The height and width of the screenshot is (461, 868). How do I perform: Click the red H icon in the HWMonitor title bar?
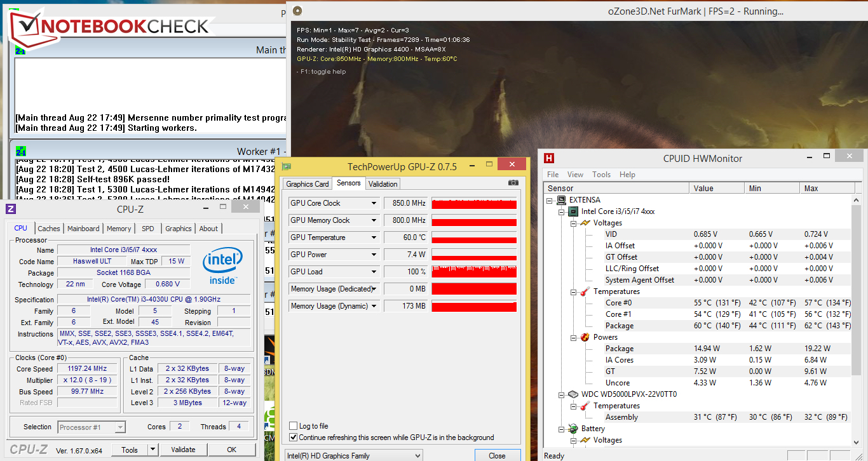click(549, 158)
